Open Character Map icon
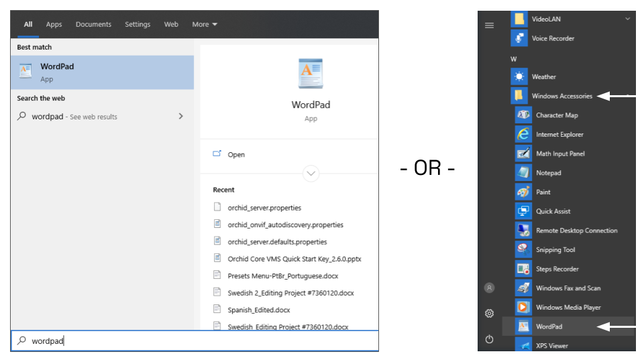Image resolution: width=644 pixels, height=362 pixels. (x=523, y=115)
